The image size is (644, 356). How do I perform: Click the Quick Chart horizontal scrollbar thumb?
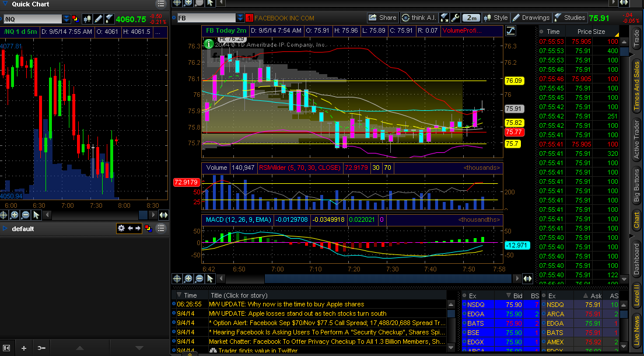tap(143, 215)
